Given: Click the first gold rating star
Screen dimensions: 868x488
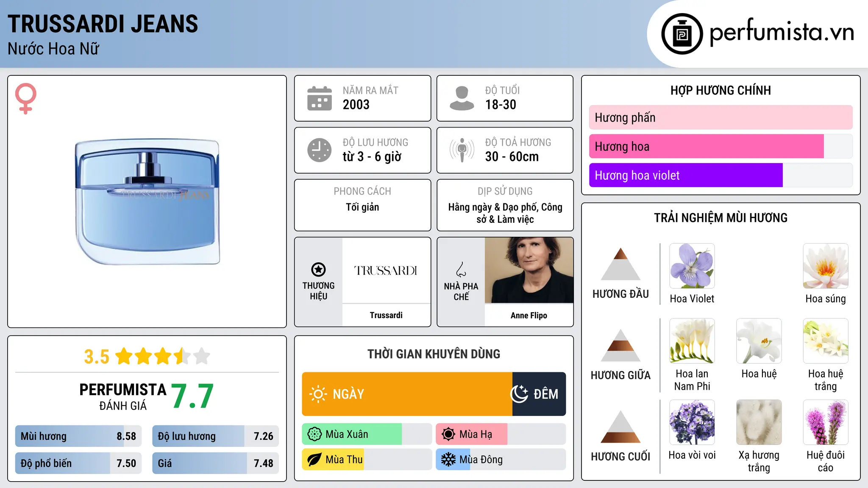Looking at the screenshot, I should [x=124, y=356].
